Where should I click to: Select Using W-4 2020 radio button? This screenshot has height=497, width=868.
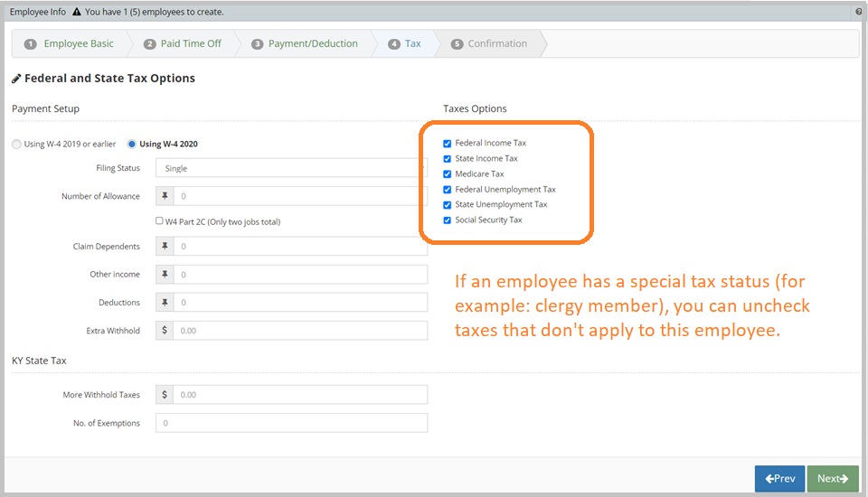coord(132,144)
